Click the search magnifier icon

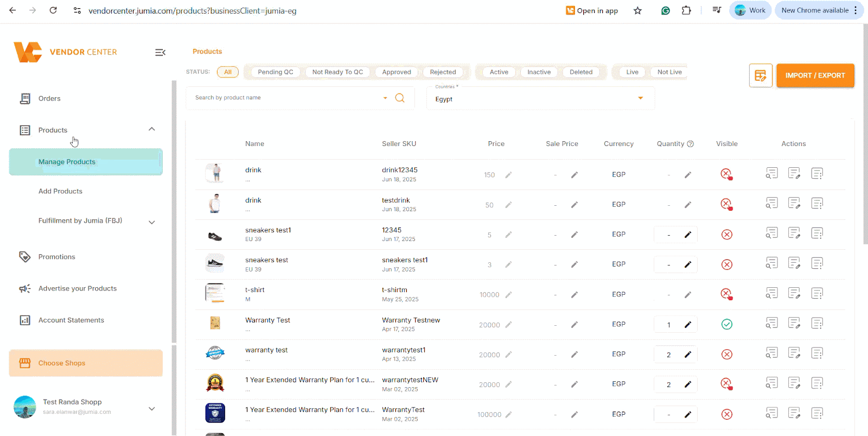point(400,98)
